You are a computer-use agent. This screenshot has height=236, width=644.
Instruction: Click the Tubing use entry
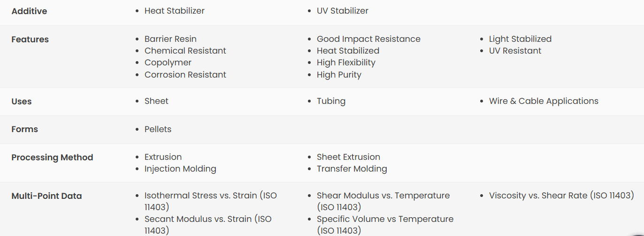coord(331,101)
